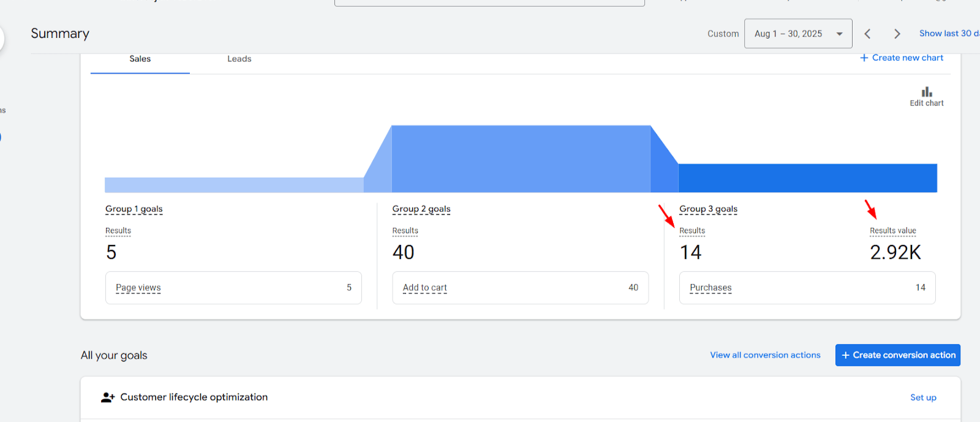980x422 pixels.
Task: Click Create conversion action button
Action: 898,355
